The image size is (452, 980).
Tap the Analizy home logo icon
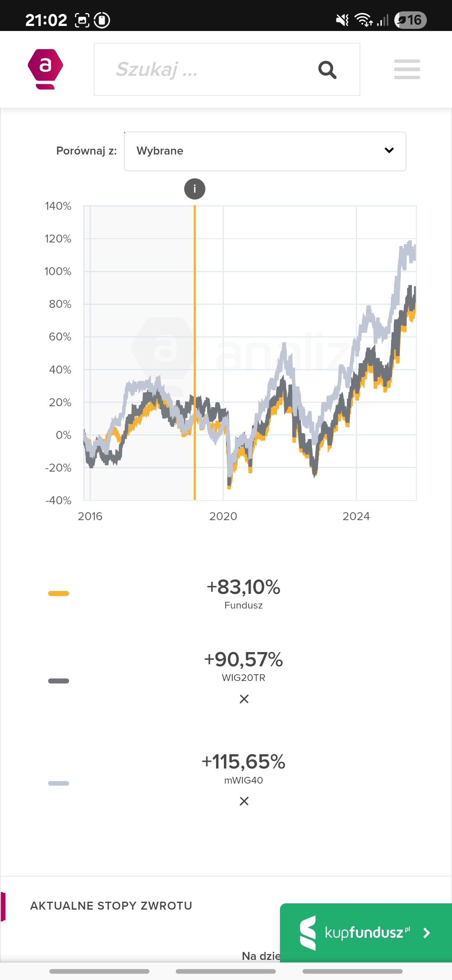click(x=45, y=69)
